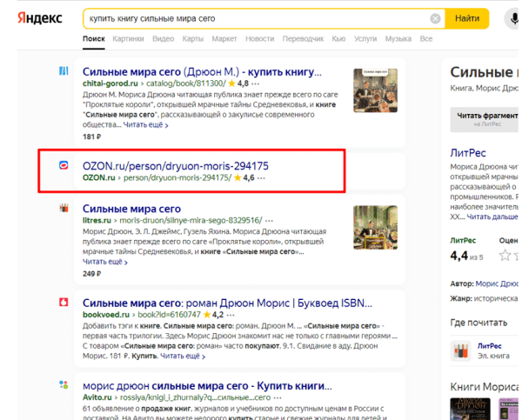Switch to the Маркет tab

[224, 39]
